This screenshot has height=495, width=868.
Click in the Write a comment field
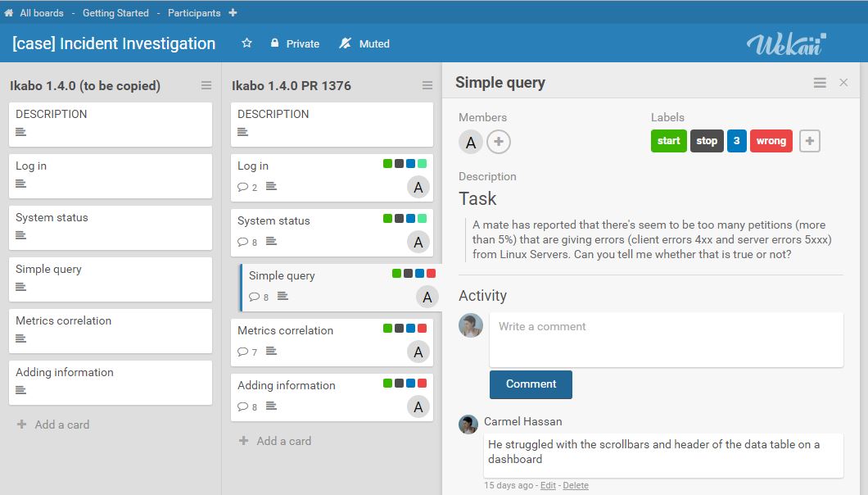coord(666,339)
